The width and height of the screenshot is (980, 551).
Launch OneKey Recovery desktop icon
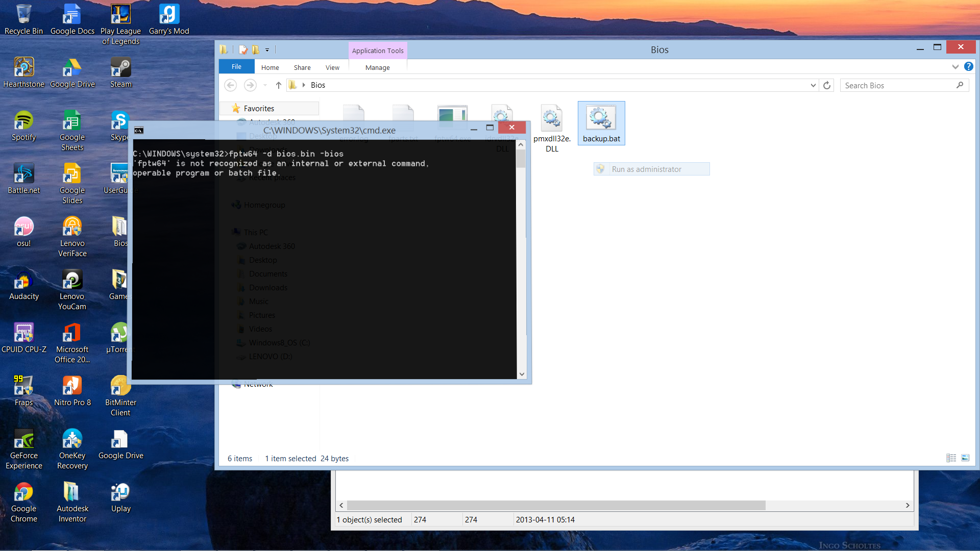pyautogui.click(x=72, y=449)
